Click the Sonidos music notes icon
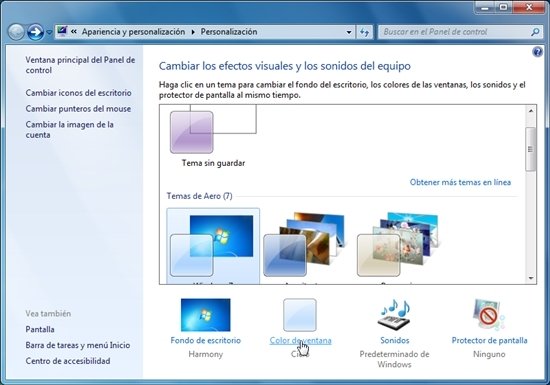The width and height of the screenshot is (550, 385). [395, 315]
